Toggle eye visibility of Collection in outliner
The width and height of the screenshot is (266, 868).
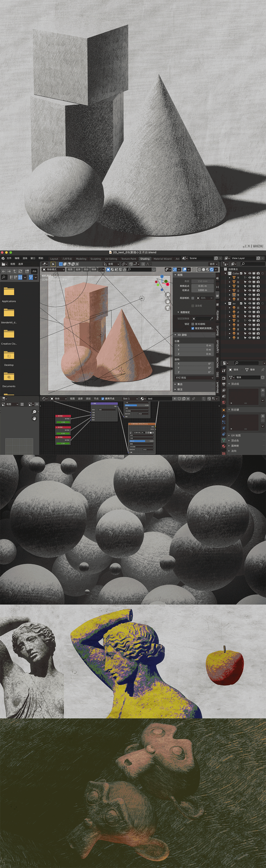click(250, 273)
